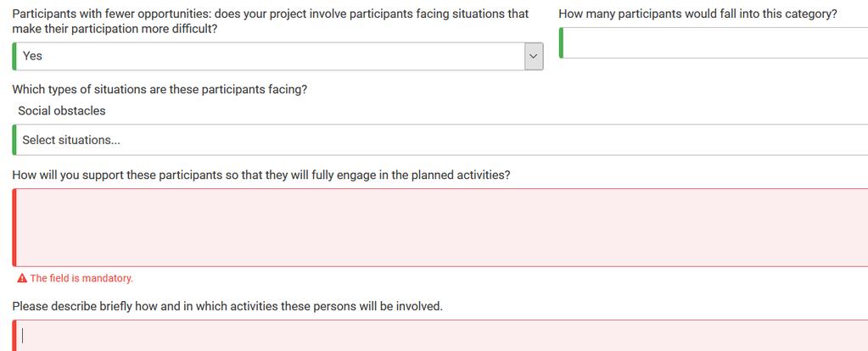Viewport: 868px width, 351px height.
Task: Click the How many participants question label
Action: 697,14
